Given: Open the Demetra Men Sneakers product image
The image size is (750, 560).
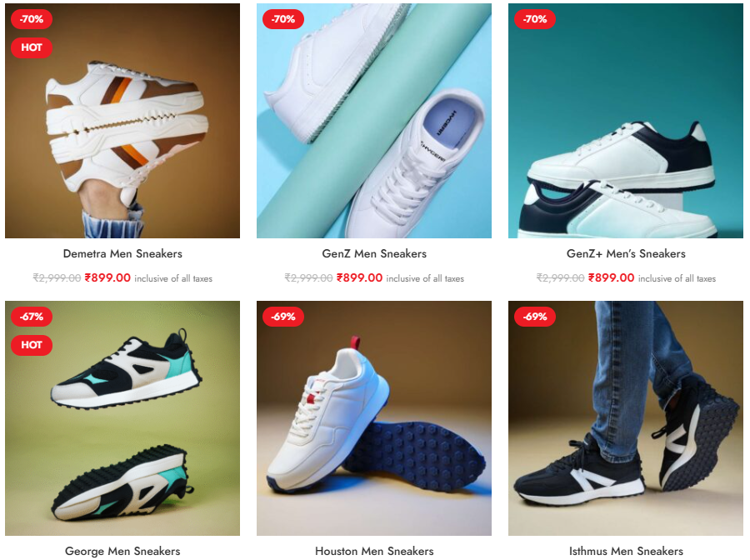Looking at the screenshot, I should tap(122, 121).
